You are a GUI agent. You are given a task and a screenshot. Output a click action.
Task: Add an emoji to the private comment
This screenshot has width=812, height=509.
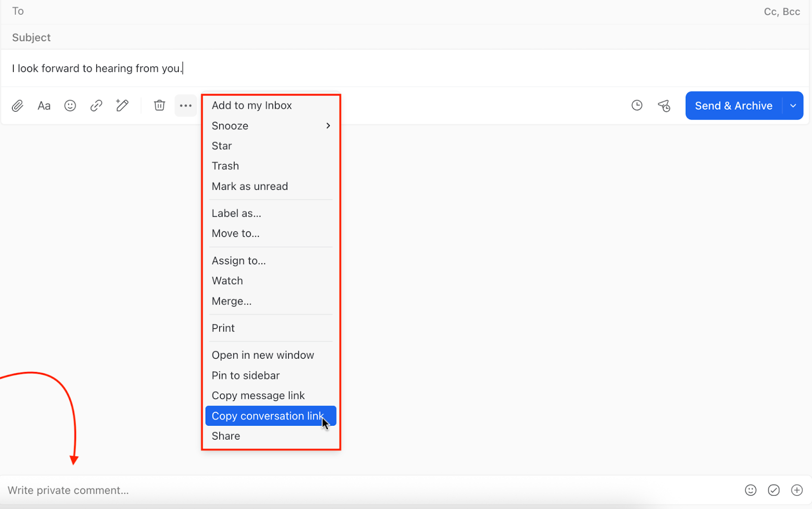[751, 490]
